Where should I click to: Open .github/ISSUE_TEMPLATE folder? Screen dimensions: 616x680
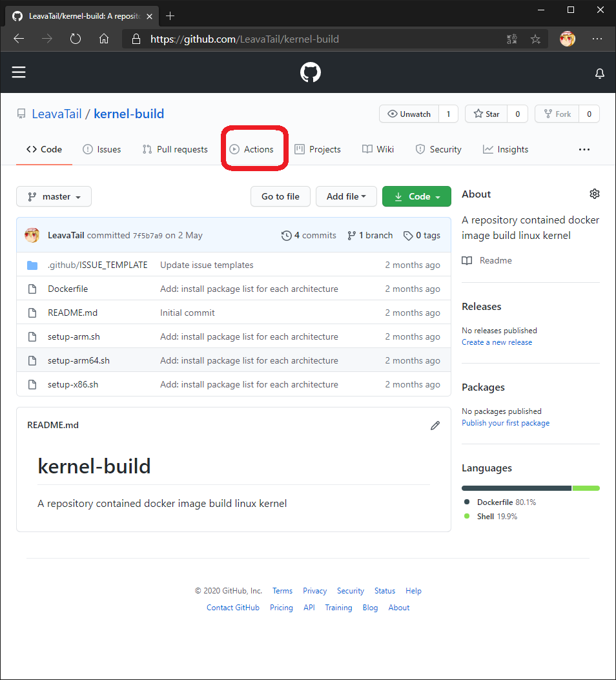pos(98,265)
